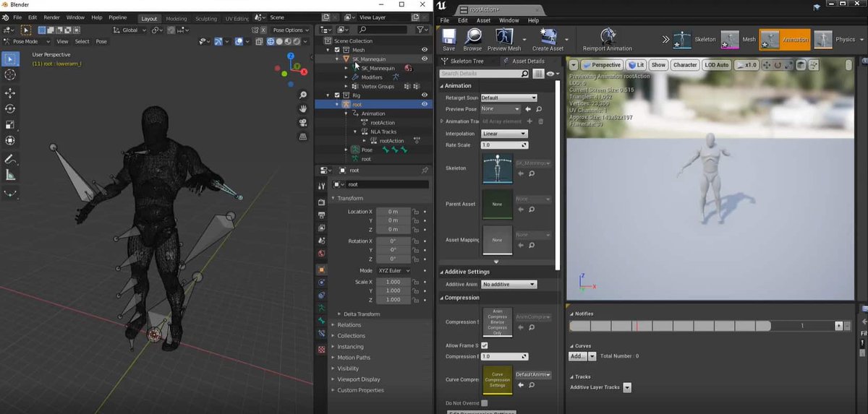Expand the Custom Properties panel
This screenshot has height=414, width=868.
click(360, 390)
